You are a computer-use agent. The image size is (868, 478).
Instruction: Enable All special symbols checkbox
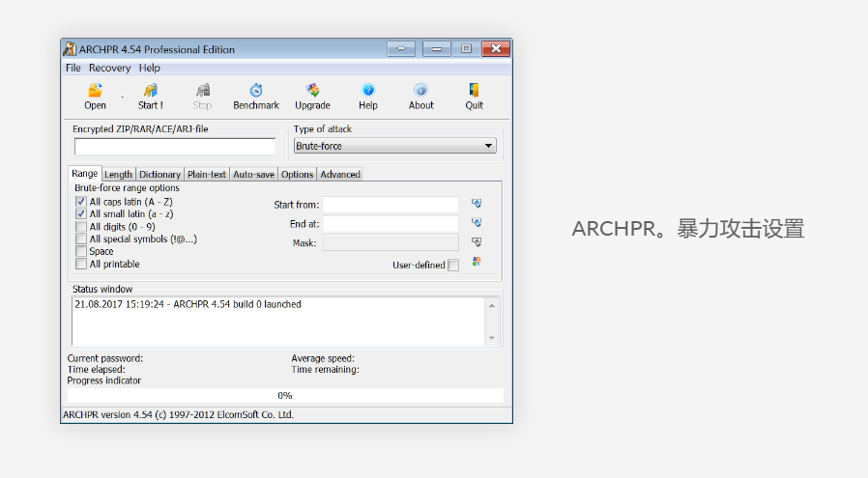[81, 239]
